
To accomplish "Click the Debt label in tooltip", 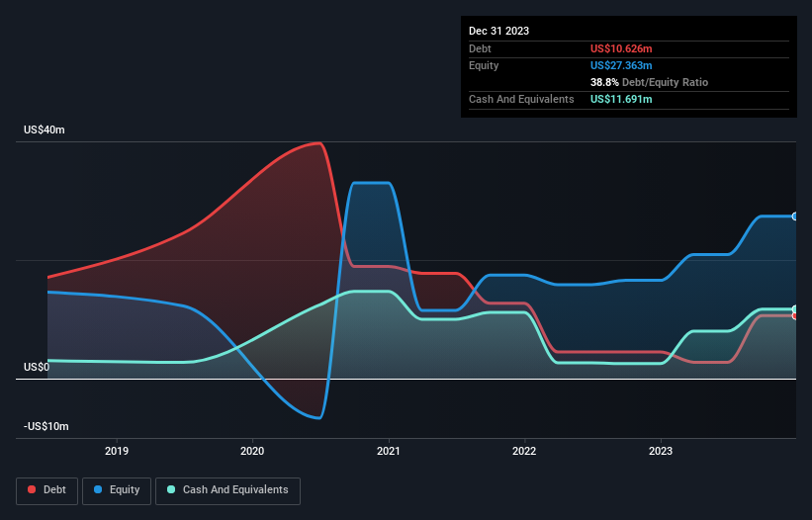I will click(480, 48).
